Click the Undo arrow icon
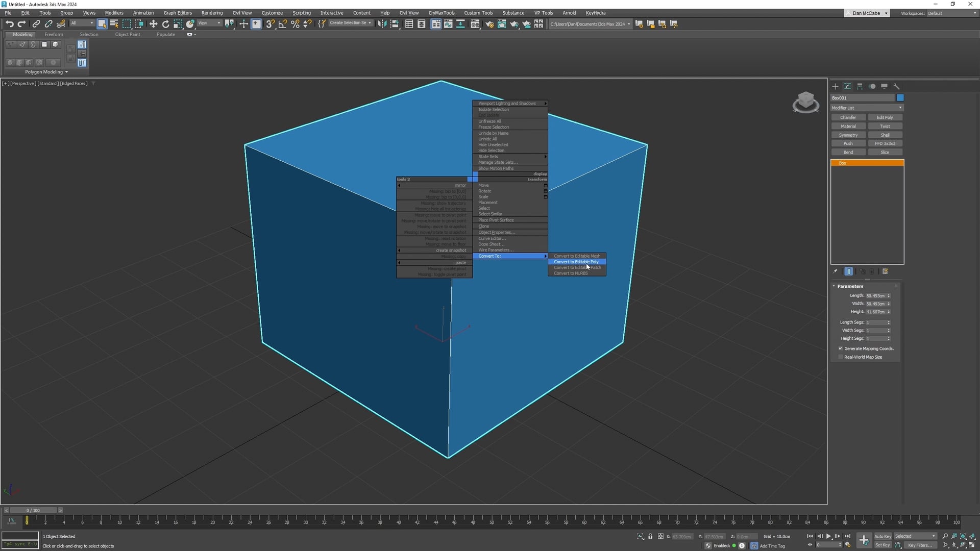Image resolution: width=980 pixels, height=551 pixels. [9, 24]
